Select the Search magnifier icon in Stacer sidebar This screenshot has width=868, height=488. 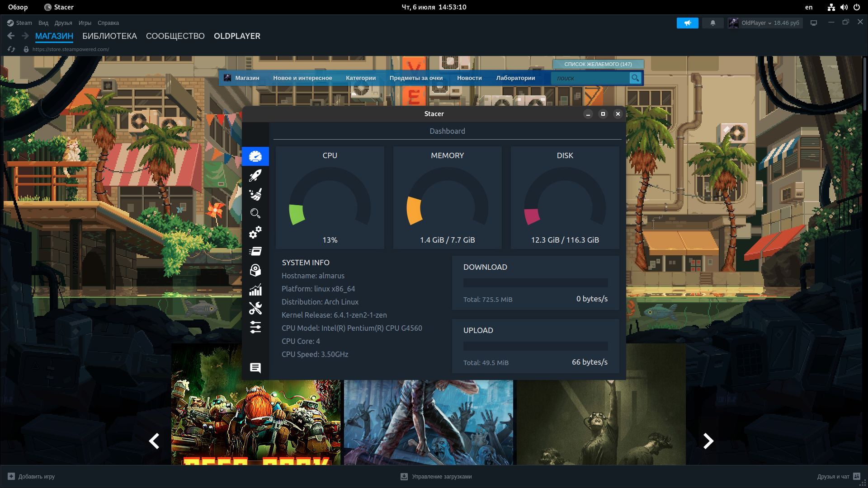point(255,213)
